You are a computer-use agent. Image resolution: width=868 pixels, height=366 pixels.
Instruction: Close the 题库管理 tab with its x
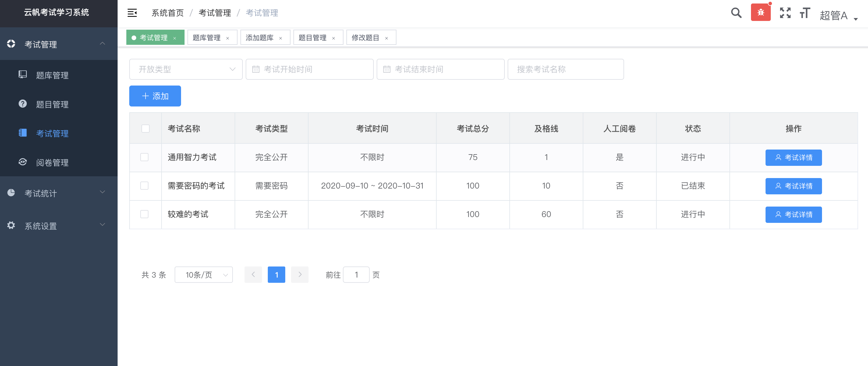tap(227, 38)
